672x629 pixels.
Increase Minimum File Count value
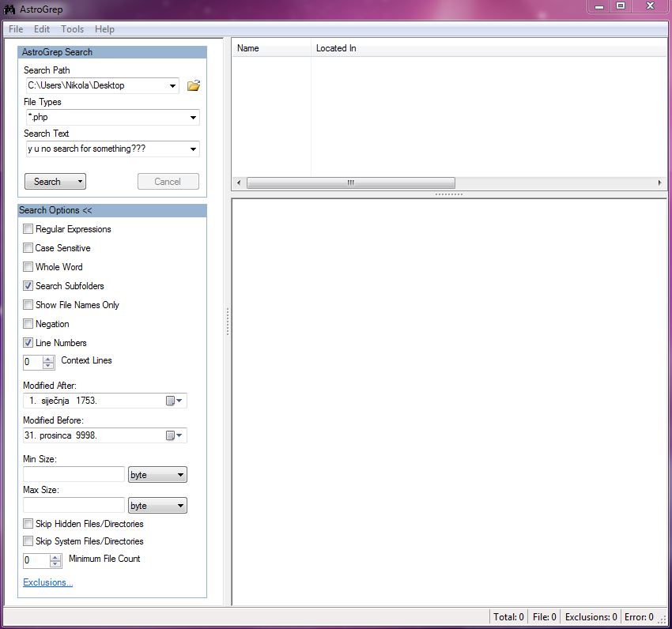(x=55, y=557)
